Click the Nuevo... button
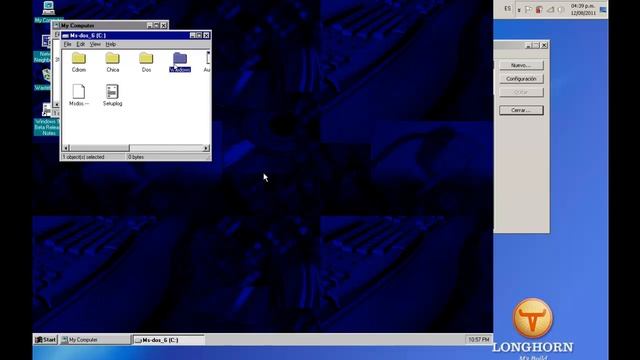 coord(521,65)
